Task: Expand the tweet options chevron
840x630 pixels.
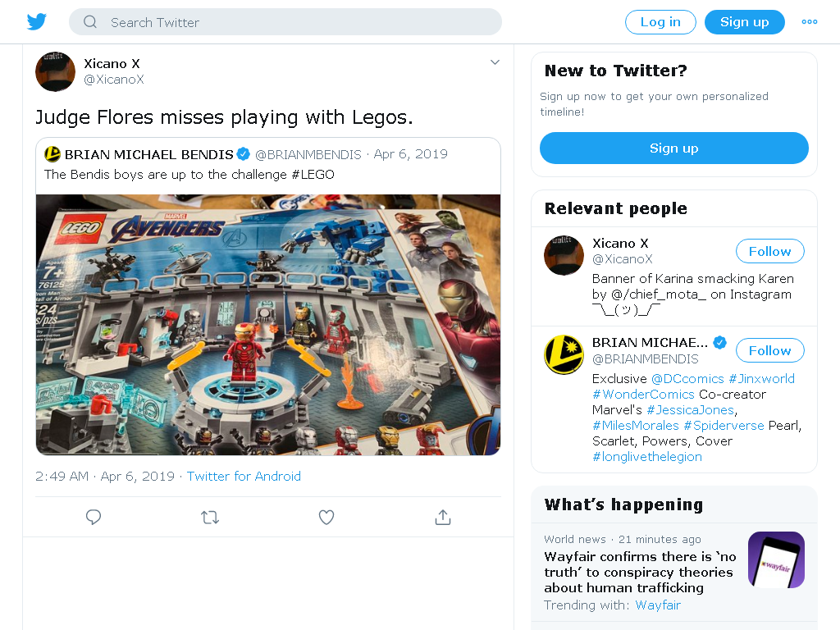Action: (x=495, y=62)
